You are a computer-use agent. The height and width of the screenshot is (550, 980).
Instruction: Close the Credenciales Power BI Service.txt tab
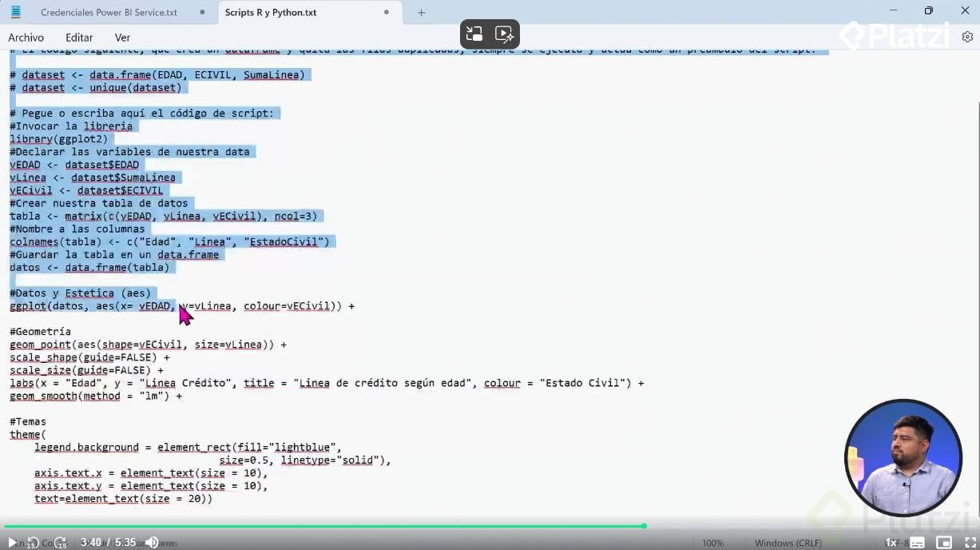tap(202, 12)
